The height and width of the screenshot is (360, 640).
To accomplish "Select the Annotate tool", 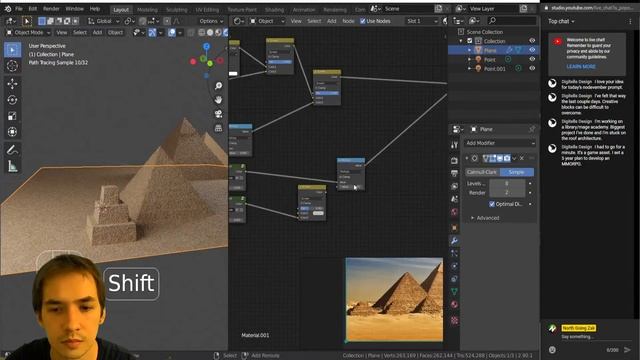I will click(12, 150).
